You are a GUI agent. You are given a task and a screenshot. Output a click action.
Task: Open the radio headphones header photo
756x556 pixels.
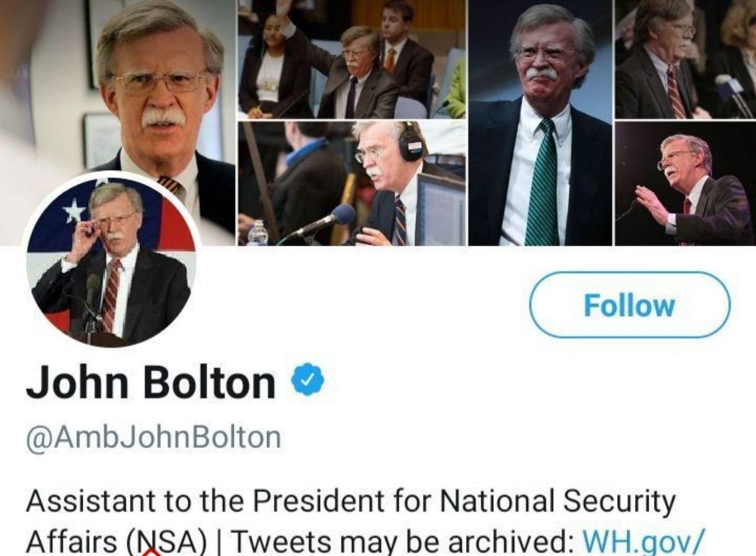coord(351,183)
